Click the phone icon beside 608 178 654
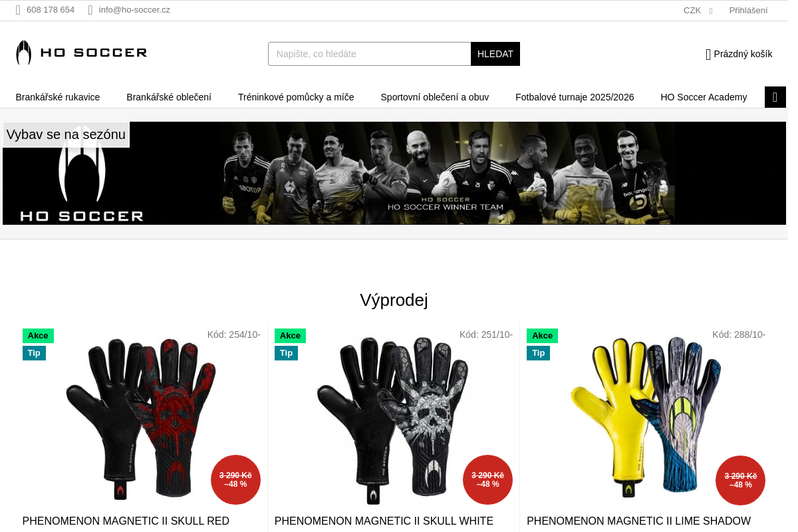 (x=19, y=10)
